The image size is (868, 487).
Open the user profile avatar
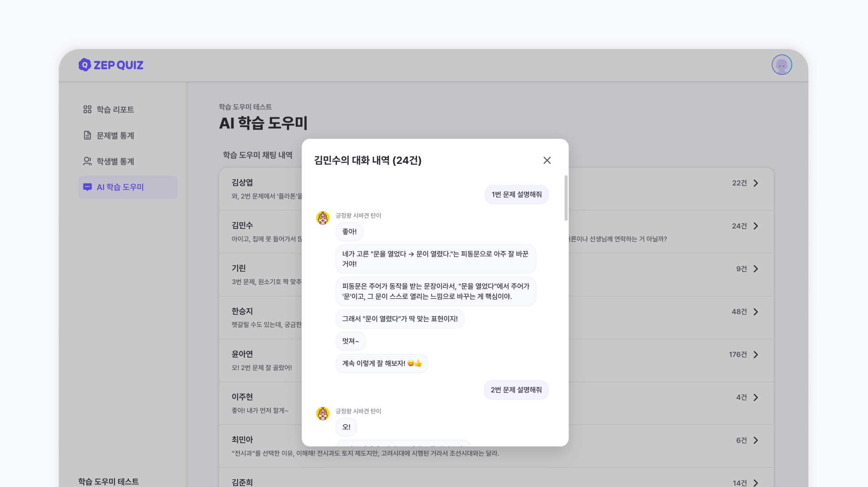[782, 65]
